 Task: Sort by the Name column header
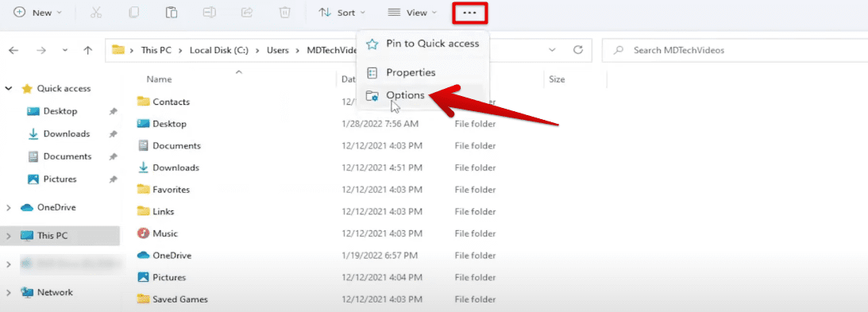(x=159, y=79)
